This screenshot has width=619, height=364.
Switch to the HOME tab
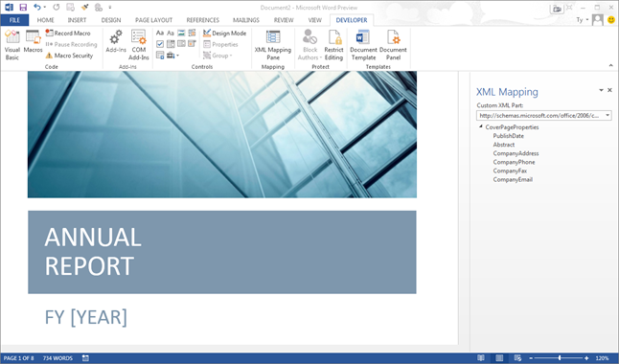pos(45,20)
